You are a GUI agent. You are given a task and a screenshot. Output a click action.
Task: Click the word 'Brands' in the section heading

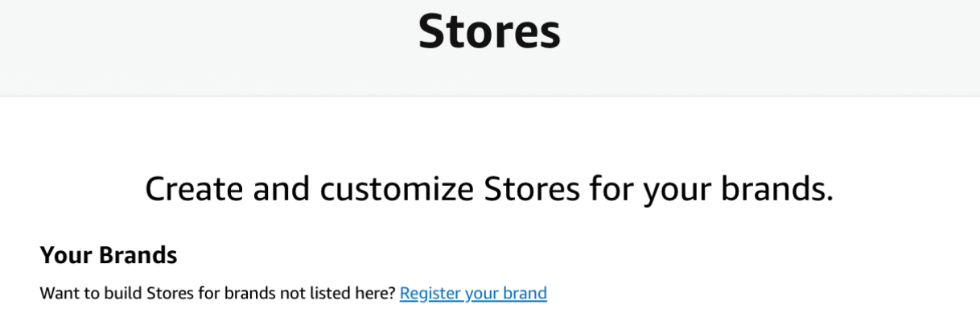coord(137,256)
